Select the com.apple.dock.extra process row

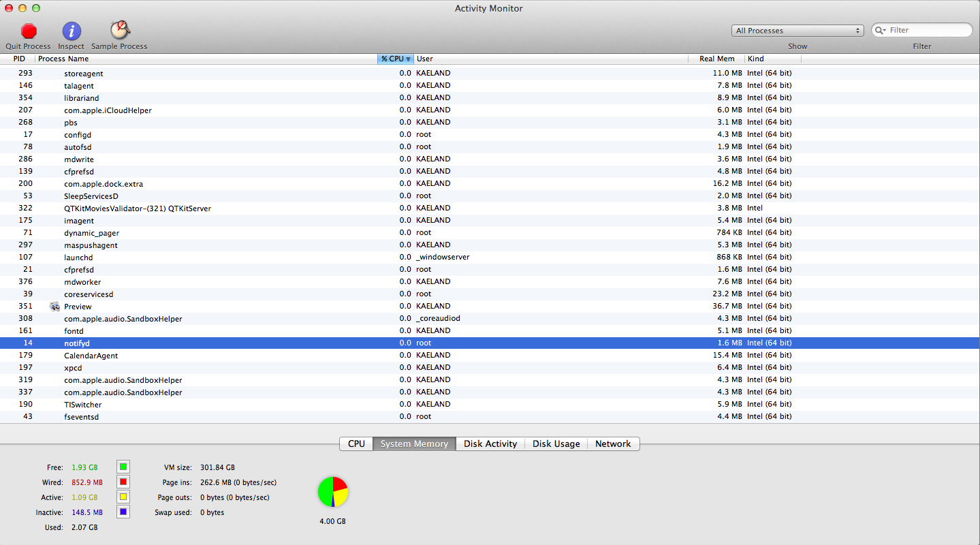[x=490, y=184]
